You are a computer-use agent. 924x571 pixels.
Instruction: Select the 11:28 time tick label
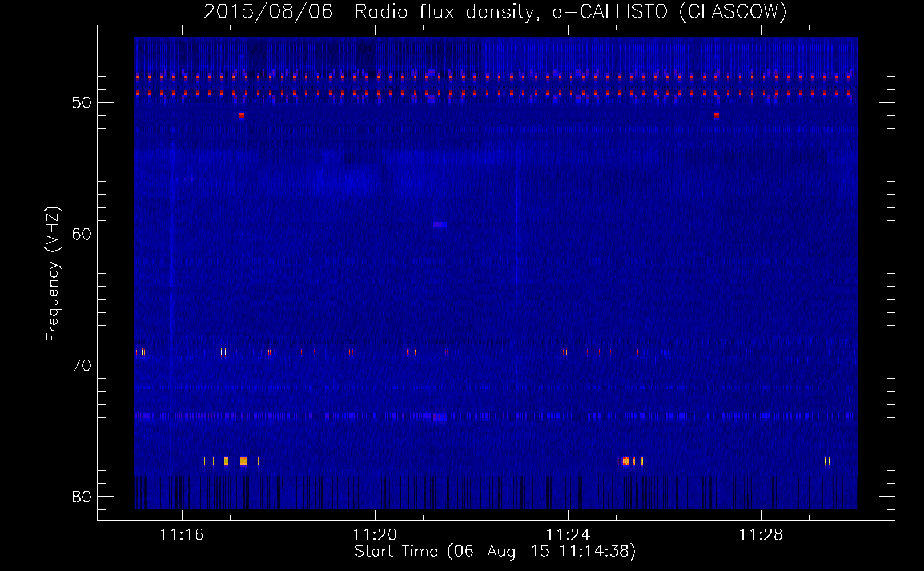tap(761, 534)
